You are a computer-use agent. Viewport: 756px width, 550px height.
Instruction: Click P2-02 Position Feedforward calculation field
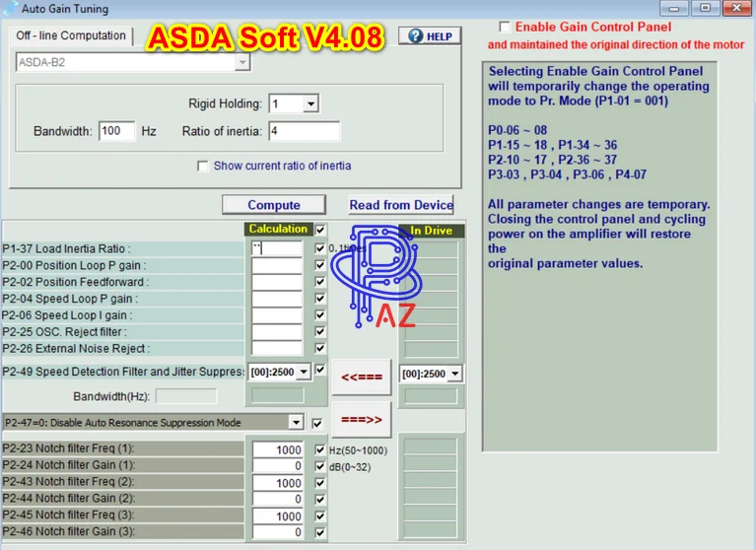(x=277, y=282)
